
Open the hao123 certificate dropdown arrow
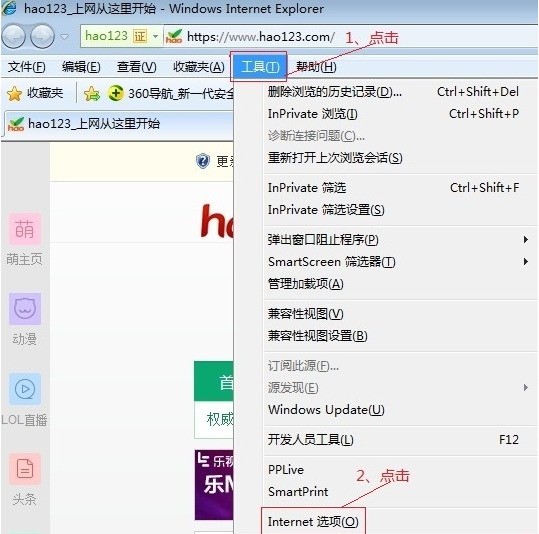pos(155,36)
